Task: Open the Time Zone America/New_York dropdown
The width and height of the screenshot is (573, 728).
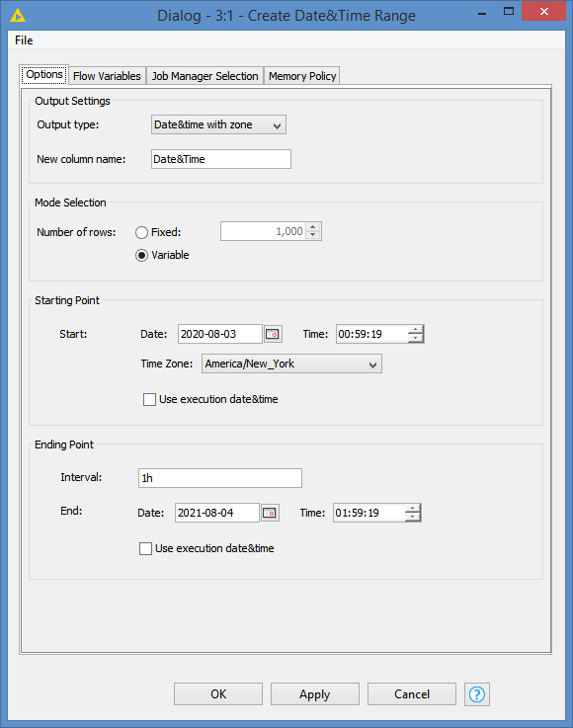Action: [291, 364]
